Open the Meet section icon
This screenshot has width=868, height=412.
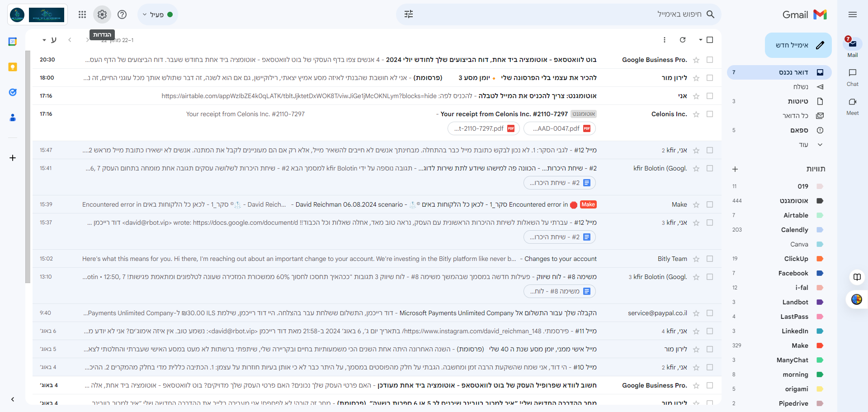[853, 102]
